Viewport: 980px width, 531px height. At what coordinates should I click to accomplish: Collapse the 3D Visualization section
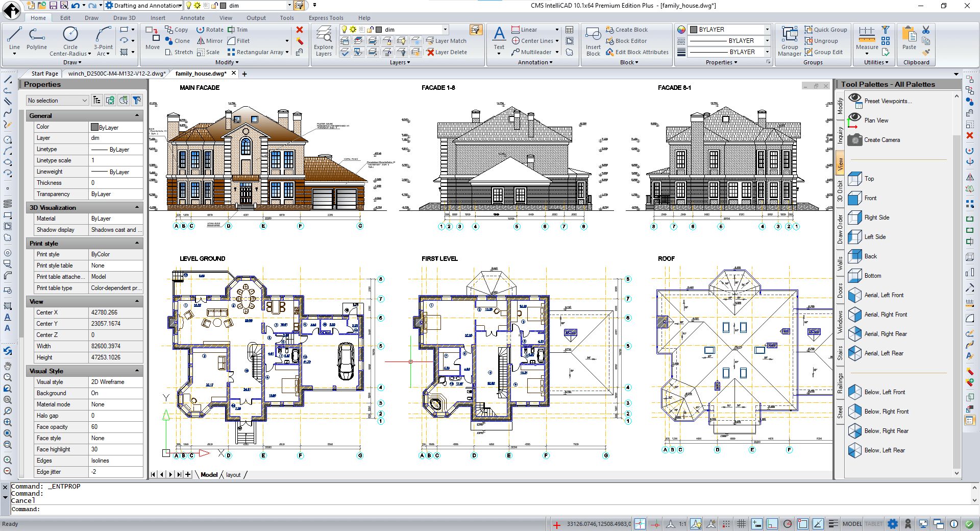tap(137, 208)
